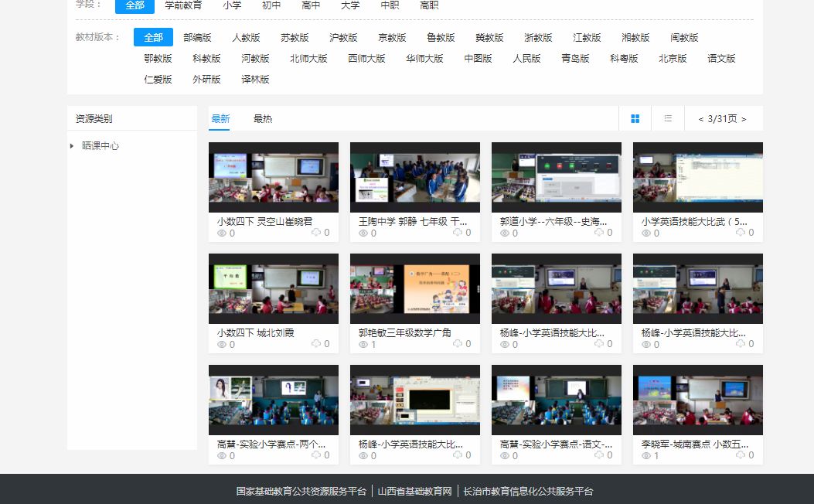Switch to list view layout icon
814x504 pixels.
[x=668, y=119]
